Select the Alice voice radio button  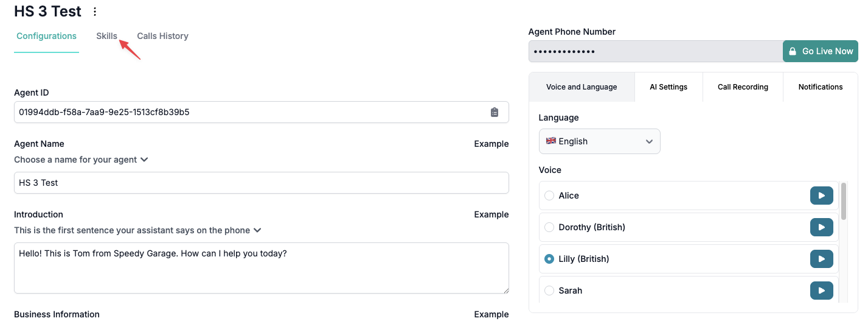point(549,196)
